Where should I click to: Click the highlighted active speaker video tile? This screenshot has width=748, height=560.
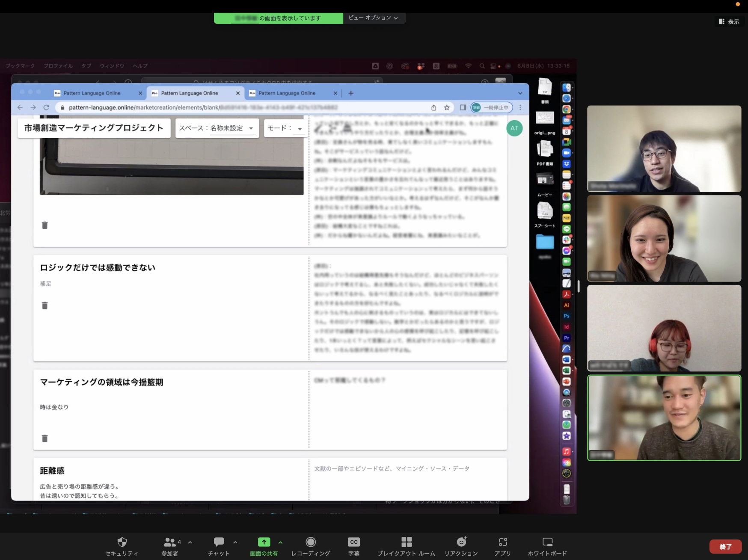coord(664,418)
